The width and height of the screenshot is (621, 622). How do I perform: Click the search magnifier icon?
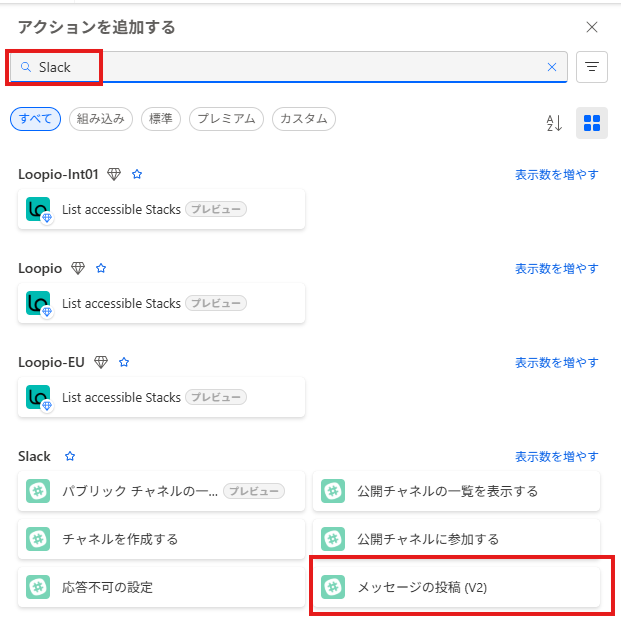26,67
